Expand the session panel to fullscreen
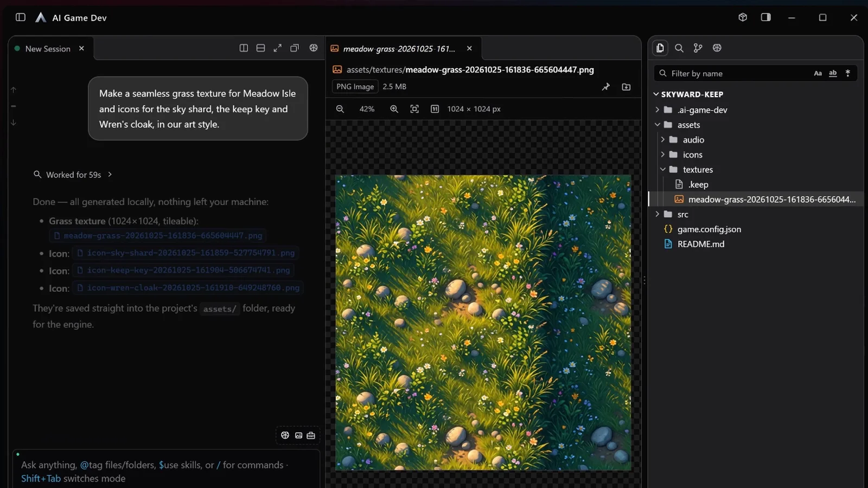 pos(277,48)
